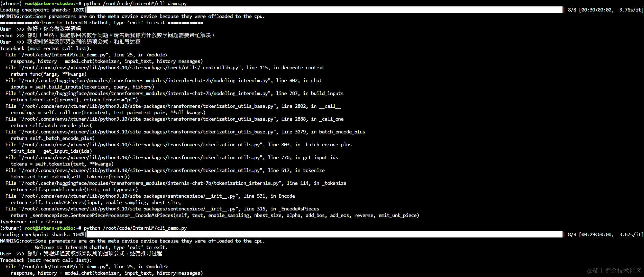This screenshot has height=277, width=644.
Task: Select the line 'return self.batch_encode_plus('
Action: click(x=51, y=125)
